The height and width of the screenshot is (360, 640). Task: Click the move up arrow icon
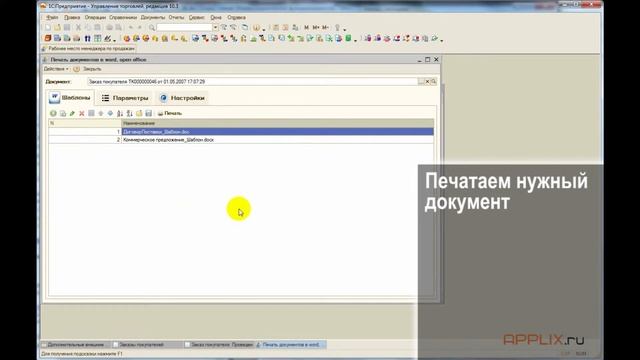tap(101, 113)
